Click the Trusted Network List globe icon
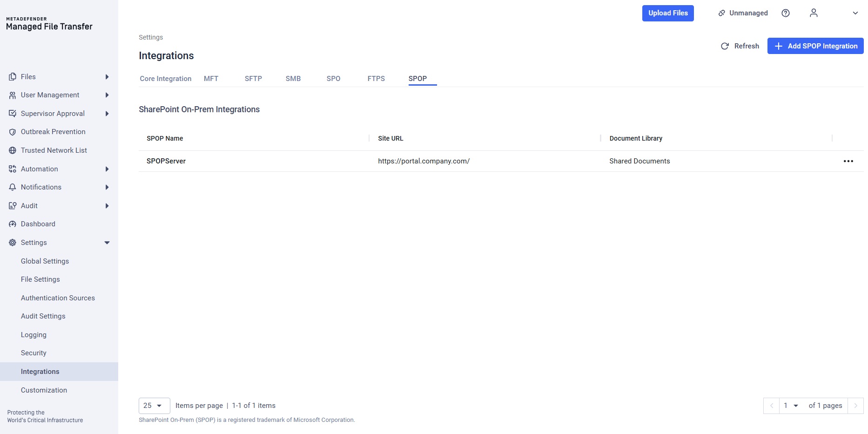This screenshot has height=434, width=868. (13, 150)
